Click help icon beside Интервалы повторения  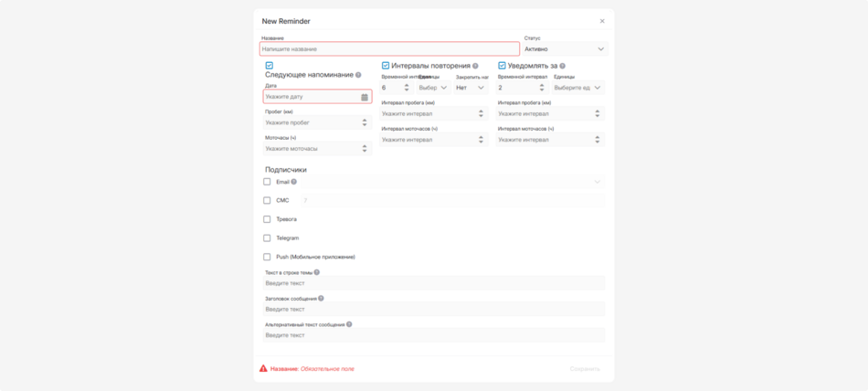pyautogui.click(x=475, y=66)
